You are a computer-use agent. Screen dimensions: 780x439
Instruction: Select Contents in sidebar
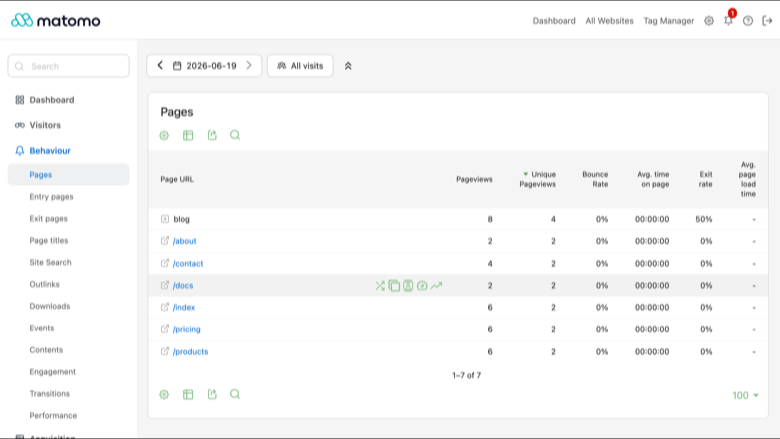tap(46, 350)
